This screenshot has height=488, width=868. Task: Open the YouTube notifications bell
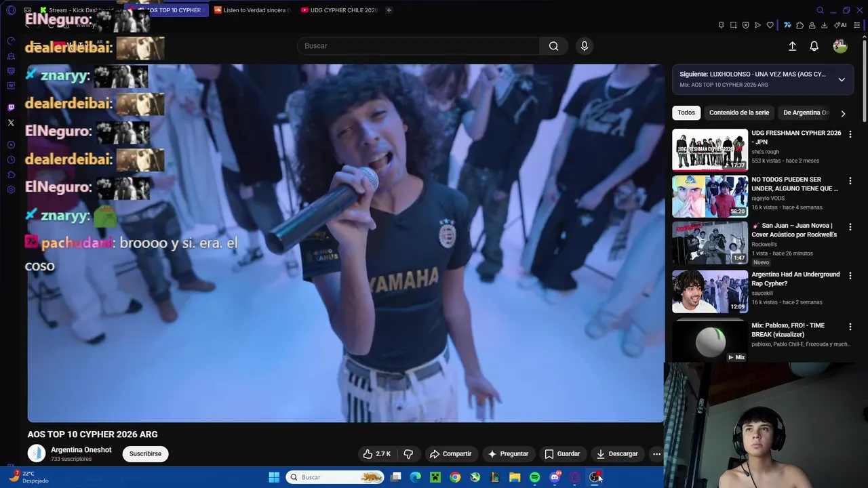pos(814,46)
